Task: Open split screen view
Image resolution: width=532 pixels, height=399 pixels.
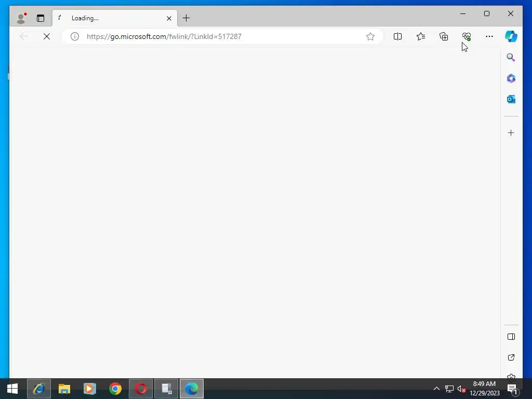Action: click(397, 36)
